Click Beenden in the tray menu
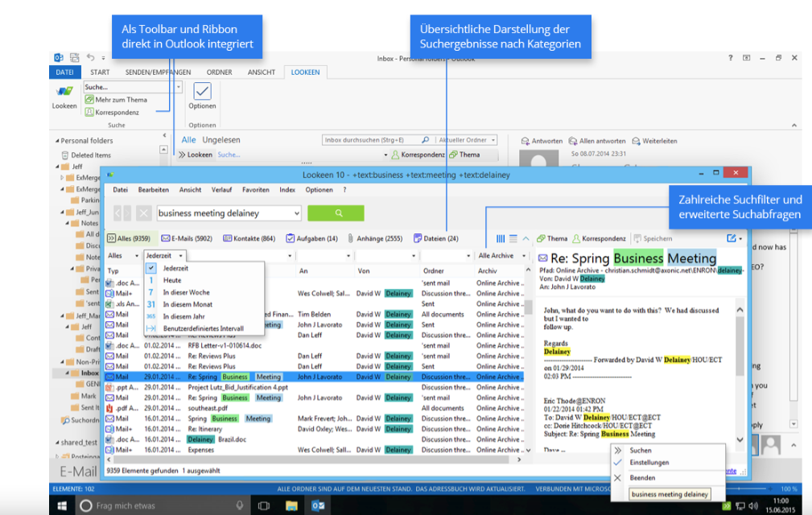 642,477
